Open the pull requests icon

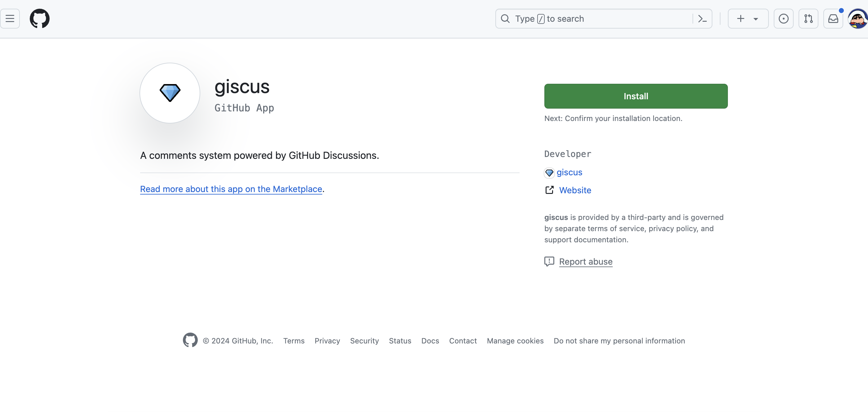[x=809, y=19]
